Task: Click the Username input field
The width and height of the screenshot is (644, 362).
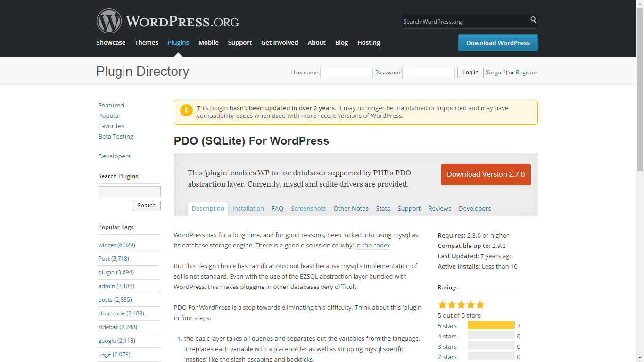Action: pos(347,73)
